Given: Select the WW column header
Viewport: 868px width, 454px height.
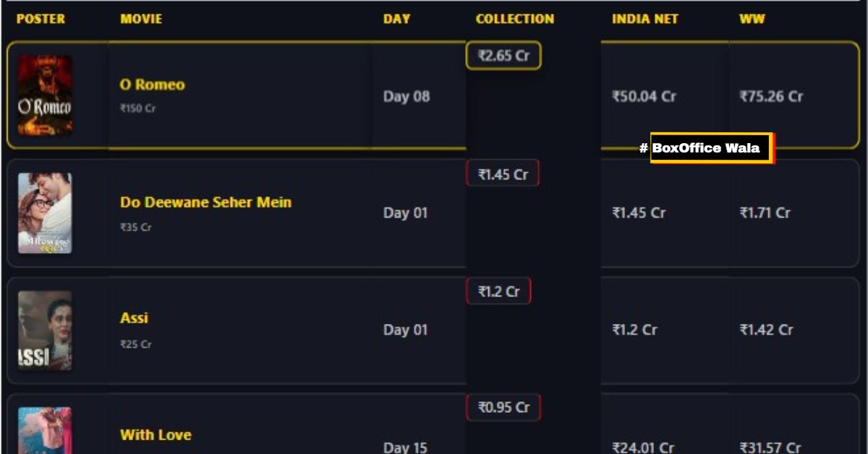Looking at the screenshot, I should coord(752,19).
